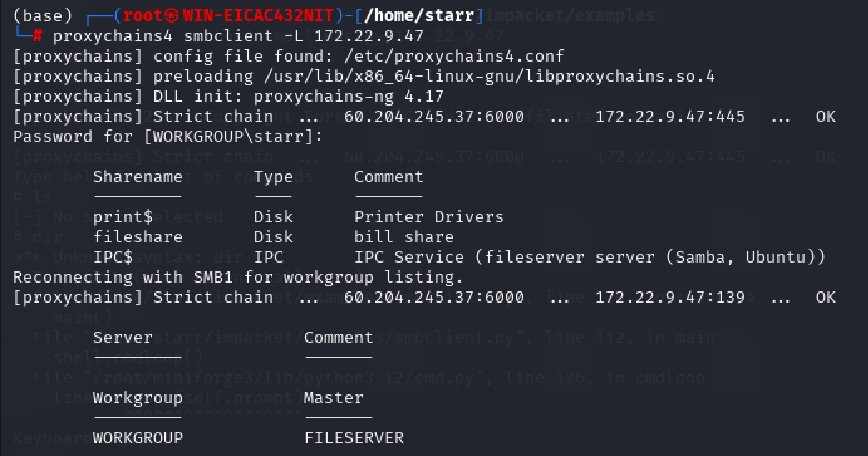868x456 pixels.
Task: Click the FILESERVER master name
Action: (x=354, y=438)
